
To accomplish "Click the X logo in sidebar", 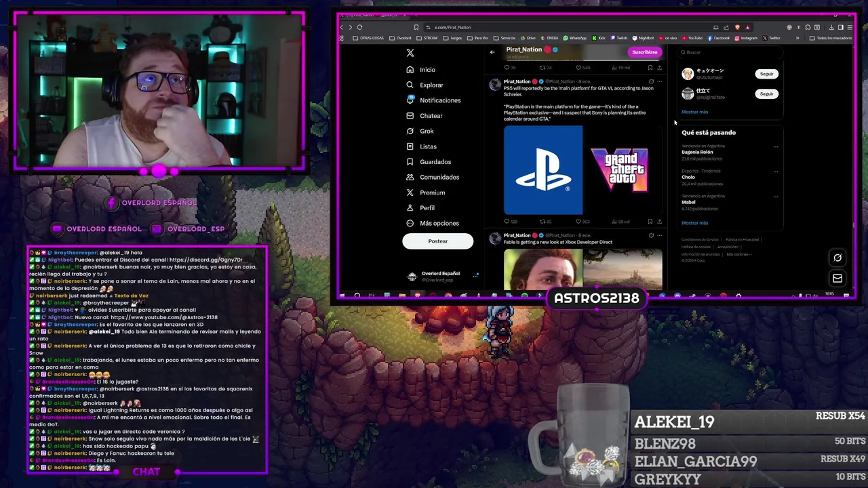I will [x=410, y=53].
